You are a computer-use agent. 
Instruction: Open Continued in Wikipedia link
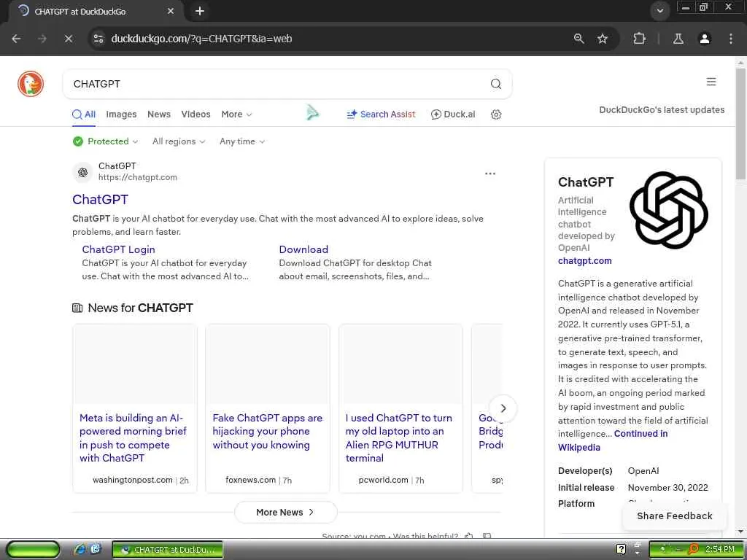[613, 440]
